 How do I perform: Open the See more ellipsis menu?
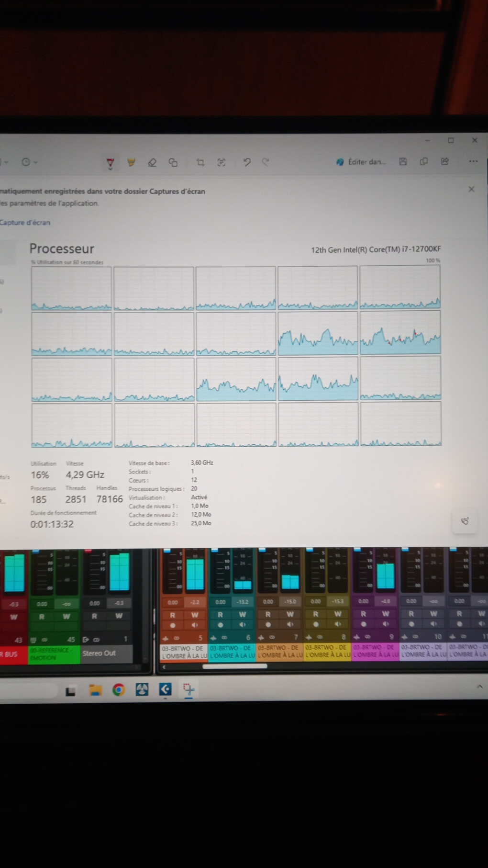point(473,161)
